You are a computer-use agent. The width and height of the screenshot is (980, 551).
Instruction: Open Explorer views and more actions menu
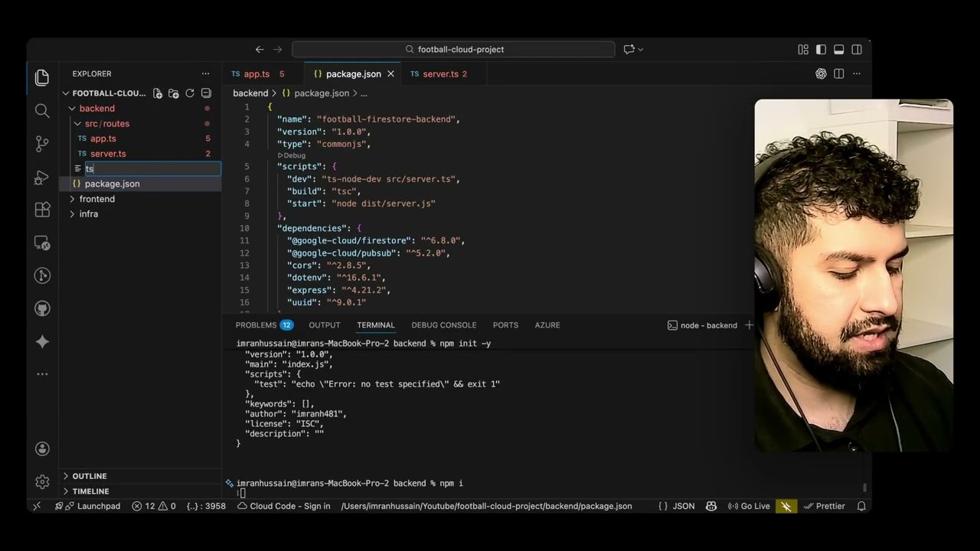pyautogui.click(x=205, y=73)
